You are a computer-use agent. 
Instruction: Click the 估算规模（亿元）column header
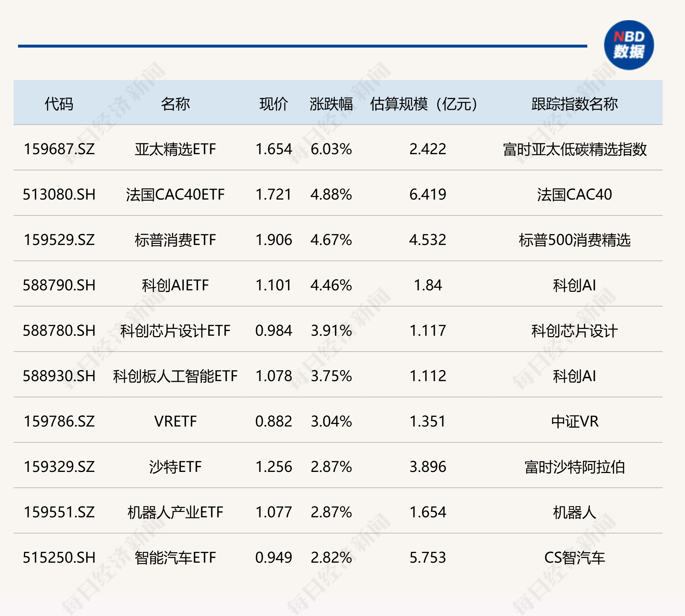tap(424, 103)
